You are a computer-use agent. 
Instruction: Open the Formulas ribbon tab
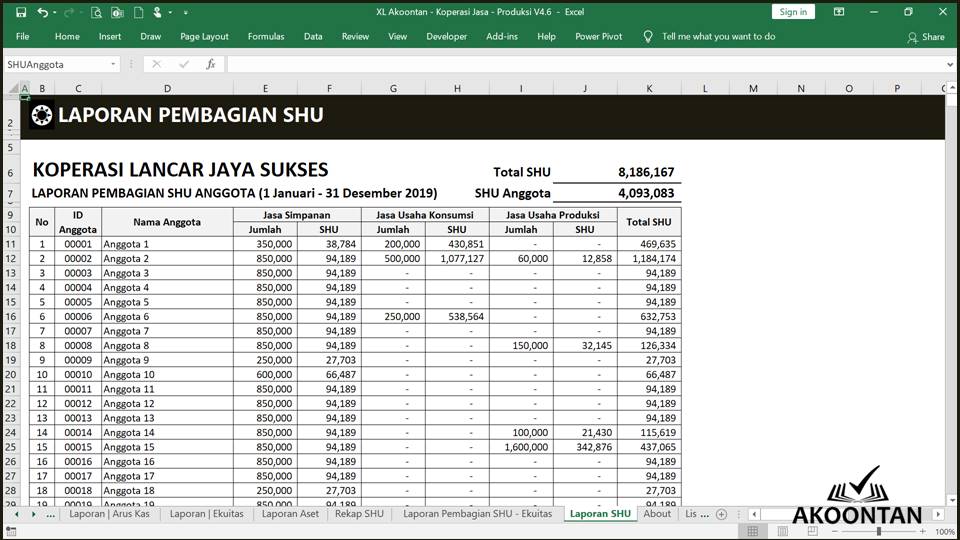(x=266, y=37)
